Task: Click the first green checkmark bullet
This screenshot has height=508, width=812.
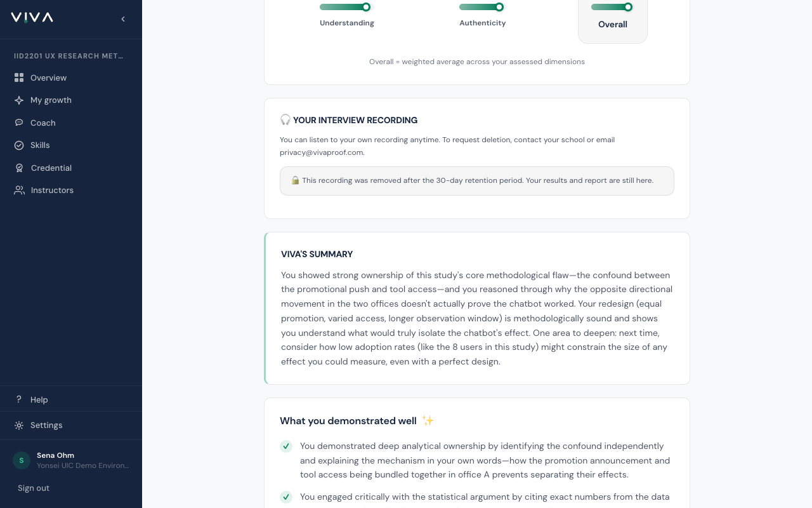Action: click(x=286, y=446)
